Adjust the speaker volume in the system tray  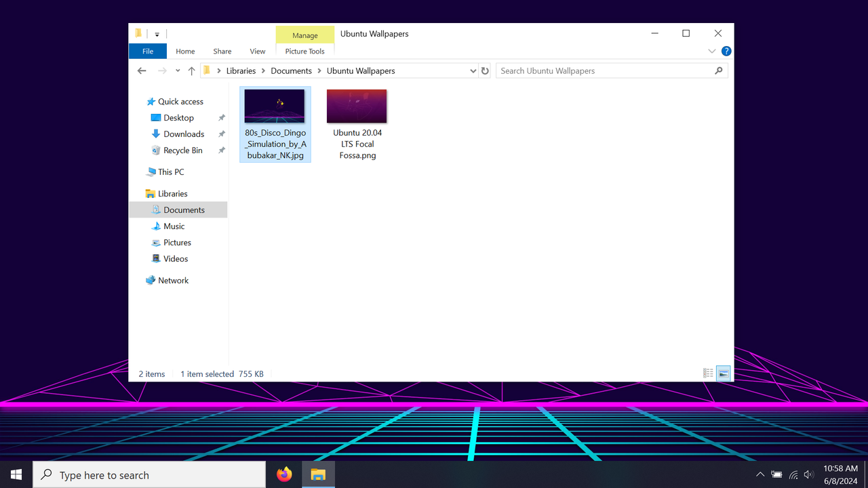[x=808, y=474]
